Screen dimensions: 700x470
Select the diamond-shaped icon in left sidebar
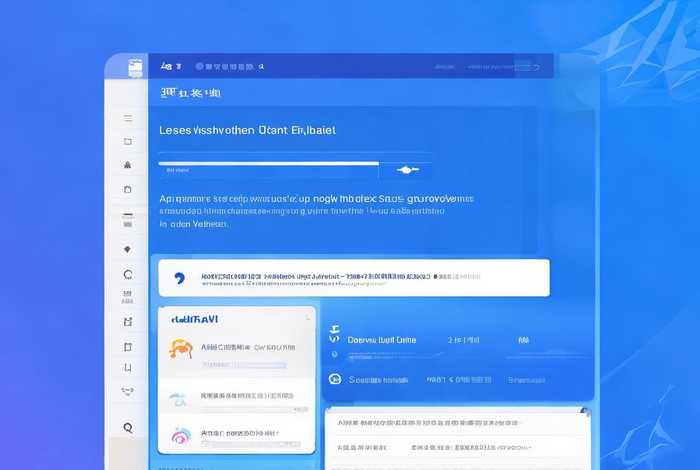pyautogui.click(x=127, y=249)
